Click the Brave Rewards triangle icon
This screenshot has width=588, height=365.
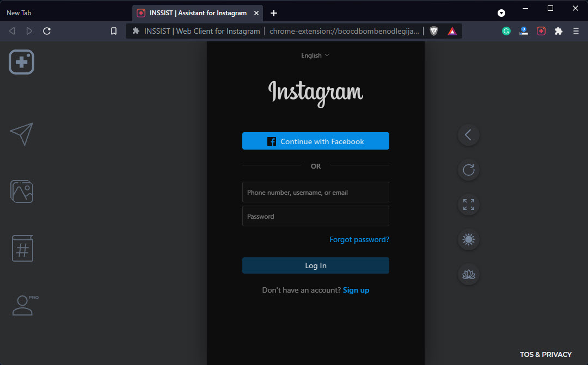[452, 31]
